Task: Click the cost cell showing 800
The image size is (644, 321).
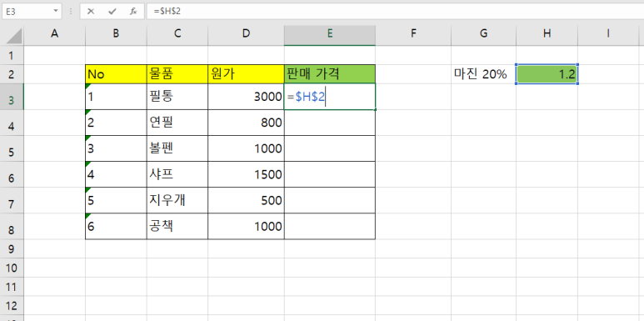Action: (246, 123)
